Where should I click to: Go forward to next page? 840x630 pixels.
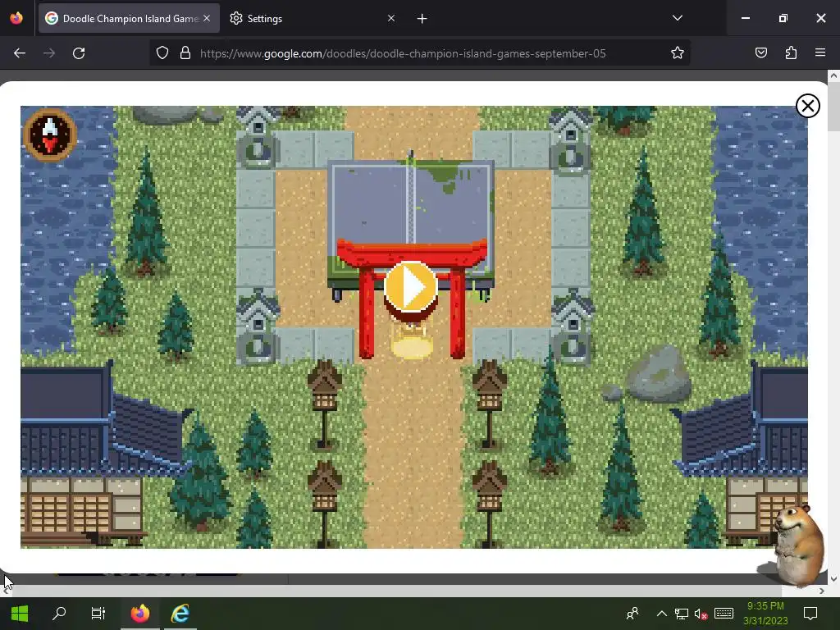pos(49,53)
